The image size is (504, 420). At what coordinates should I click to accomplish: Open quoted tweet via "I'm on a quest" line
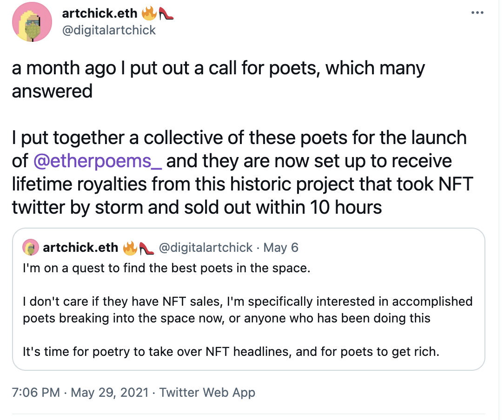(166, 269)
